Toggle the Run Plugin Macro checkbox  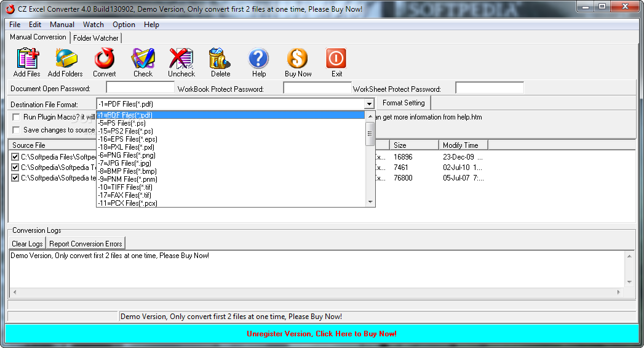pyautogui.click(x=16, y=117)
